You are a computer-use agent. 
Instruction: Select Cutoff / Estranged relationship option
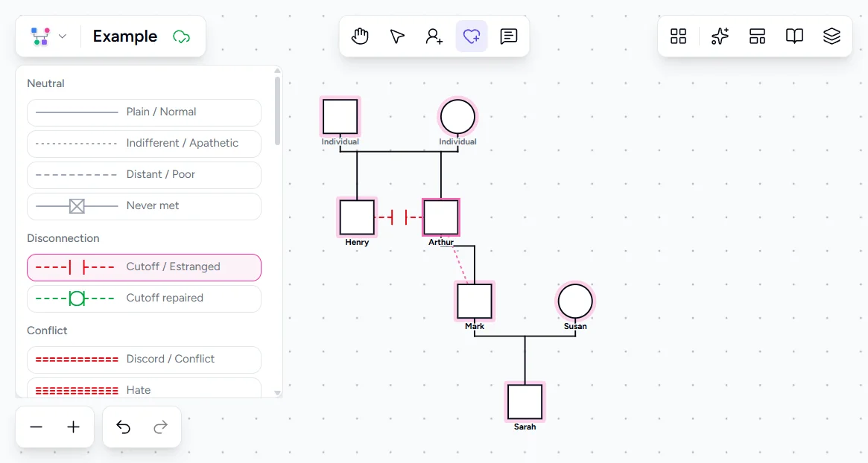(x=144, y=267)
